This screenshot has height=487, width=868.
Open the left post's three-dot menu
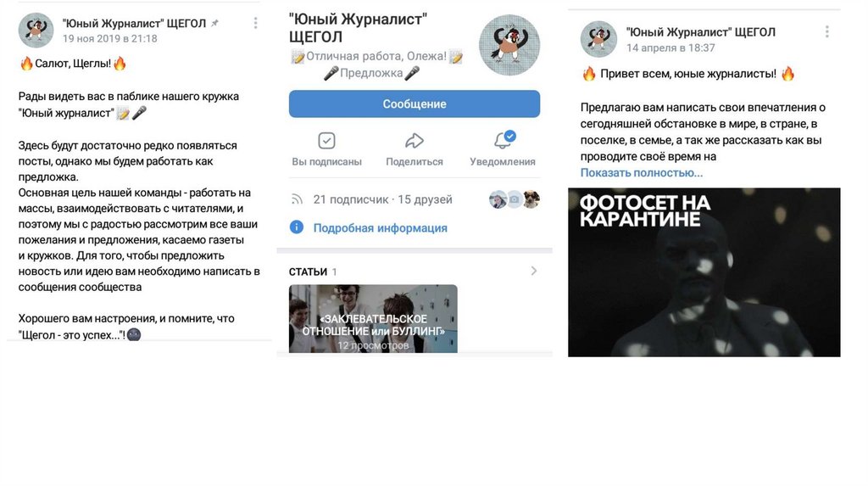point(255,23)
